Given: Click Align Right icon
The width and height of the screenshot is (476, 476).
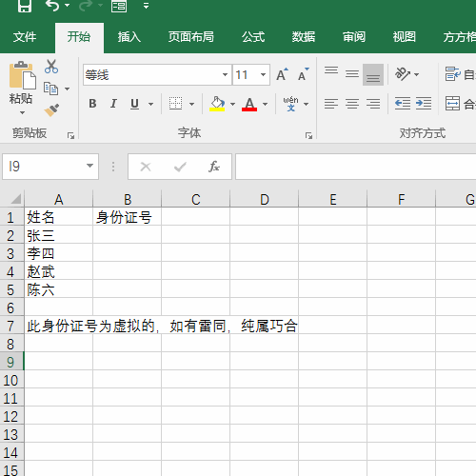Looking at the screenshot, I should click(373, 104).
